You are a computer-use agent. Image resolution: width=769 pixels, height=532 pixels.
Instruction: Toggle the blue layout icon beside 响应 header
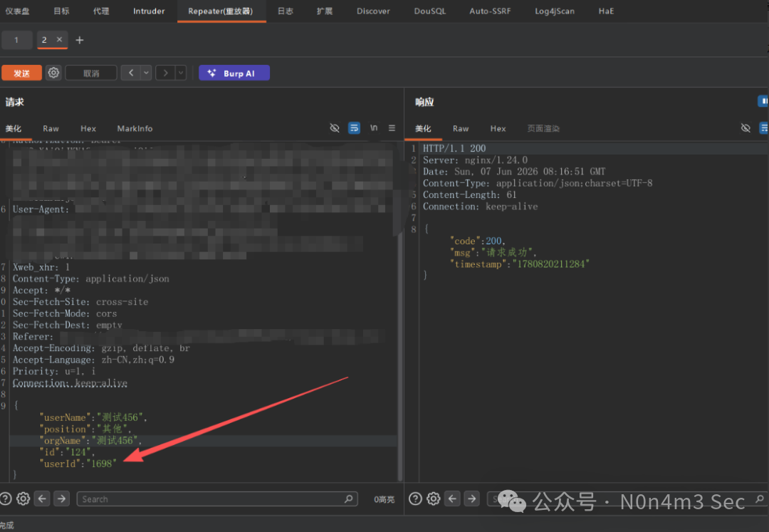pyautogui.click(x=763, y=101)
